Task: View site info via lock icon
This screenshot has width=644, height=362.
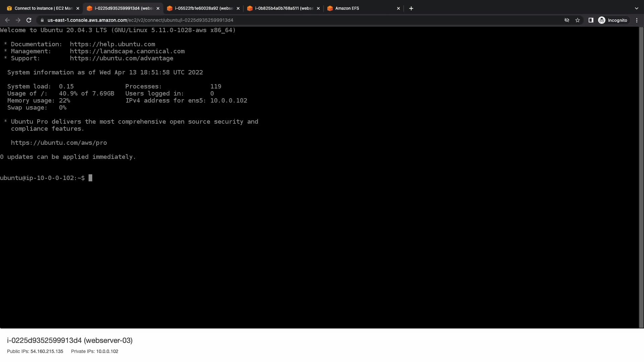Action: [x=42, y=20]
